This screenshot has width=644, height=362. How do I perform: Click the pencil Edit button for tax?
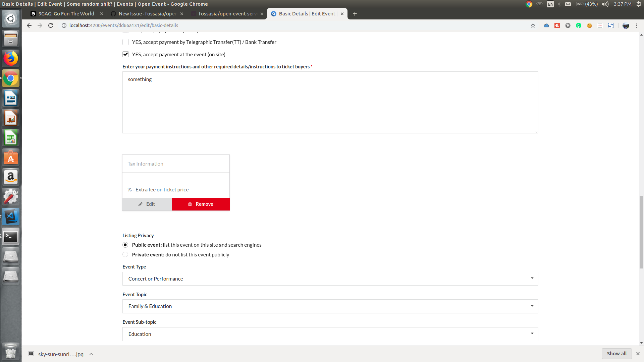coord(147,204)
